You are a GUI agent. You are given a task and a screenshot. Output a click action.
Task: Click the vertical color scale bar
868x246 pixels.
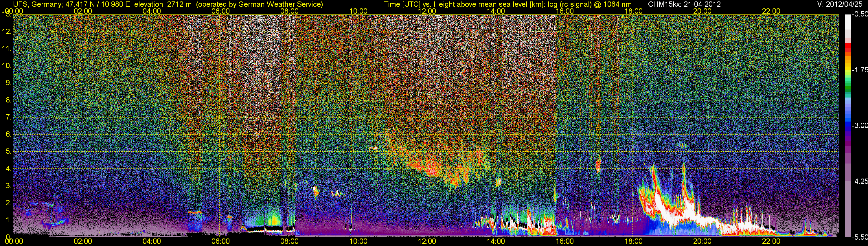click(x=847, y=126)
